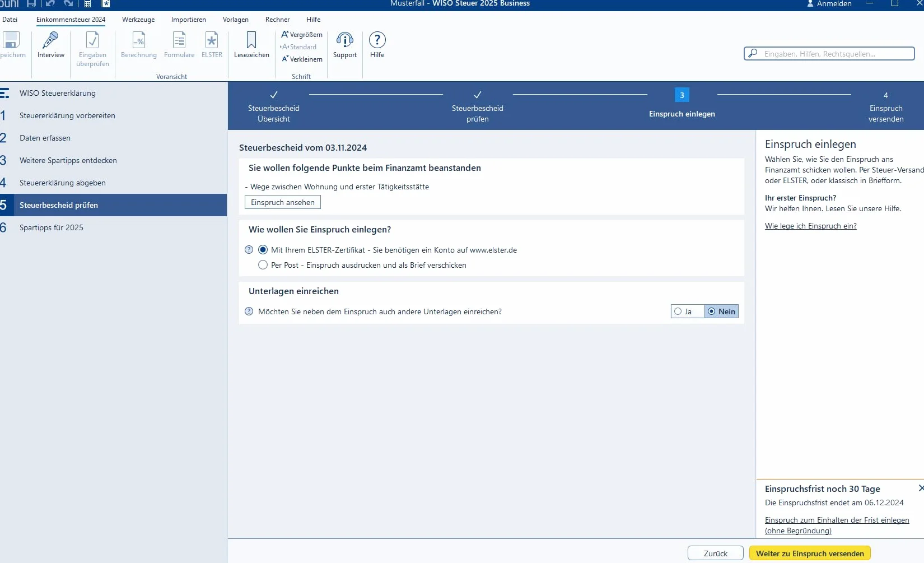
Task: Click the help icon beside ELSTER-Zertifikat option
Action: (x=249, y=250)
